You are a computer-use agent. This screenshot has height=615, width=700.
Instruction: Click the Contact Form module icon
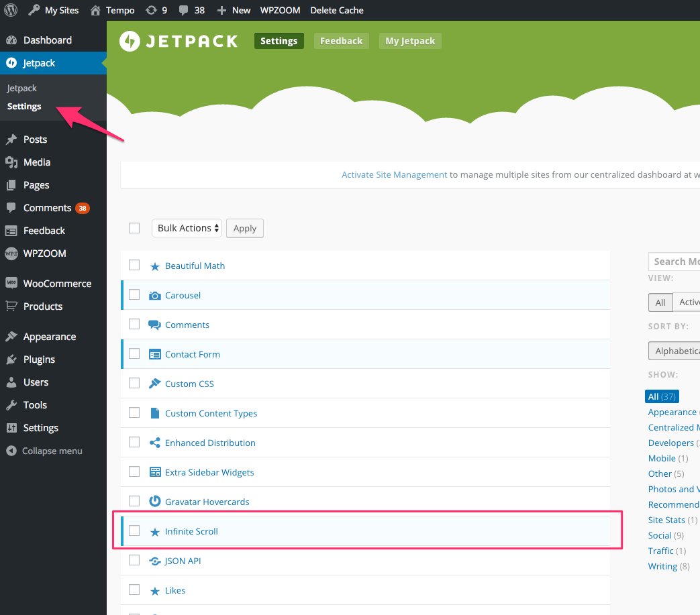(x=154, y=355)
